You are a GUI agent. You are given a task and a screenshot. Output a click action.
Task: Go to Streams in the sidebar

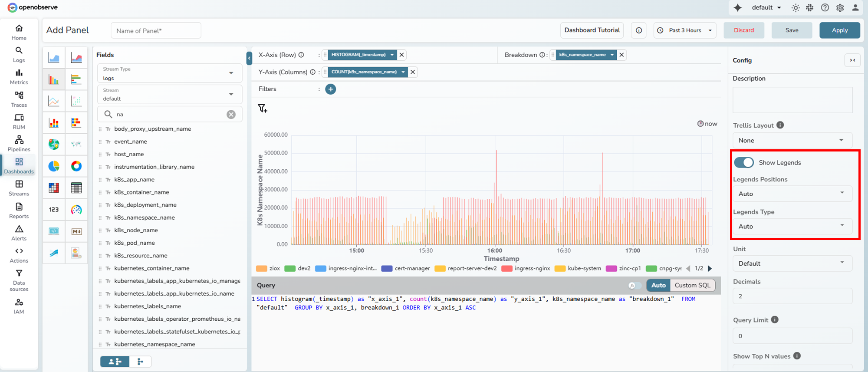(x=19, y=188)
